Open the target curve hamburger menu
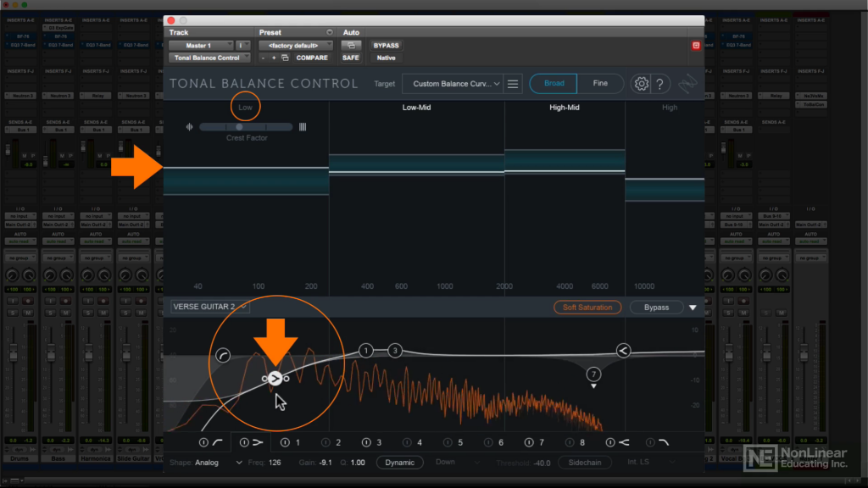Screen dimensions: 868x488 tap(513, 84)
